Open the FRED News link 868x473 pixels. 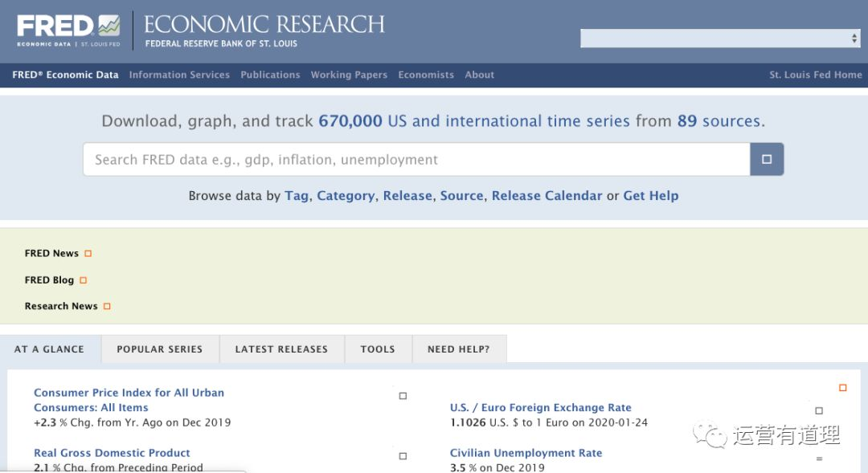tap(51, 254)
